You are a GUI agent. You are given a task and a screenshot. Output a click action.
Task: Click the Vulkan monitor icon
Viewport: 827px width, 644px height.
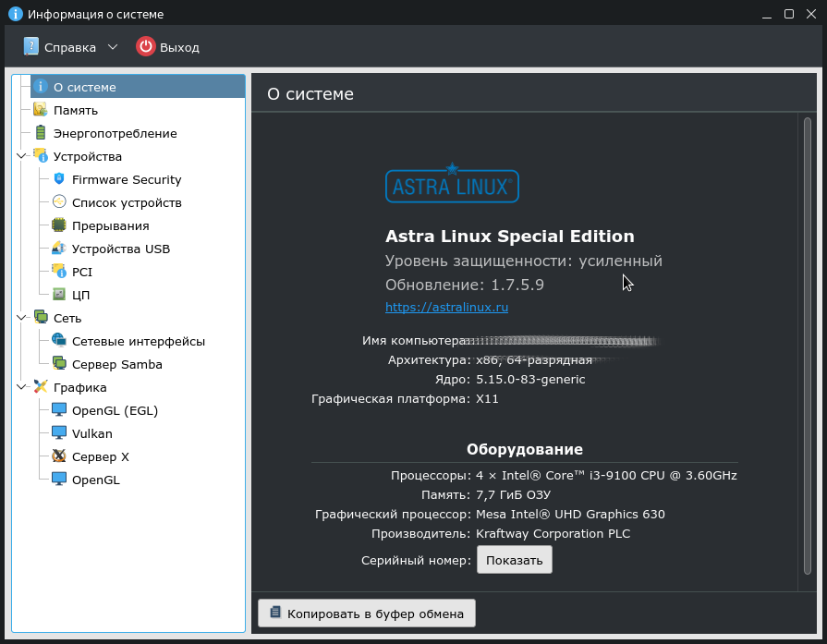[59, 433]
